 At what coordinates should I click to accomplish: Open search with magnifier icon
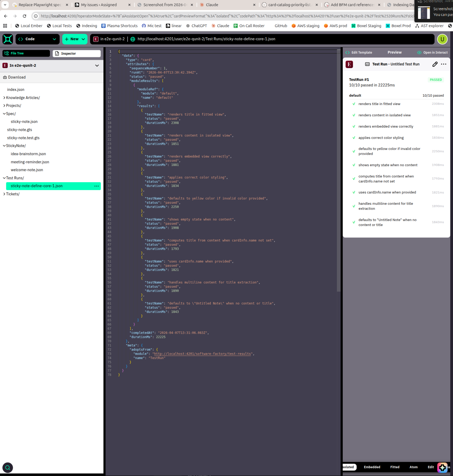[8, 468]
